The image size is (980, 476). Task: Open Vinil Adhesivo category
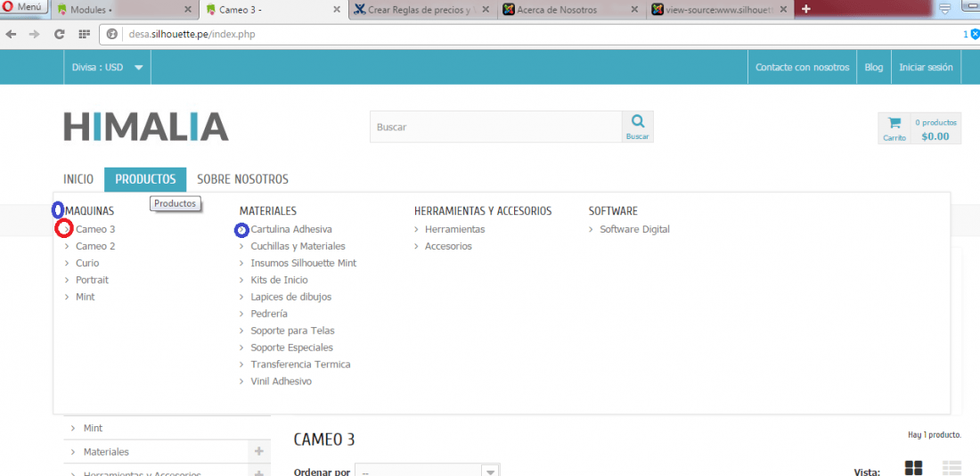click(x=281, y=382)
